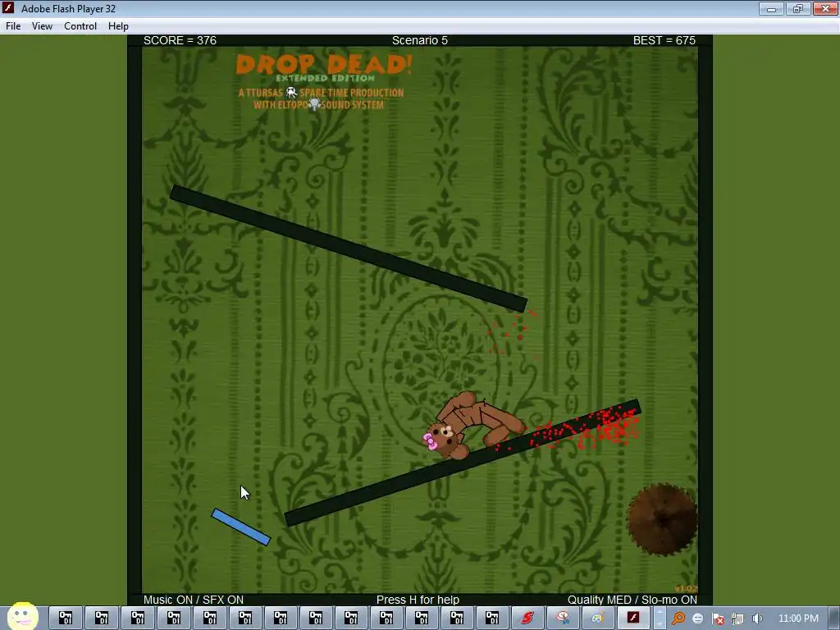Click the volume speaker tray icon
The height and width of the screenshot is (630, 840).
coord(757,619)
